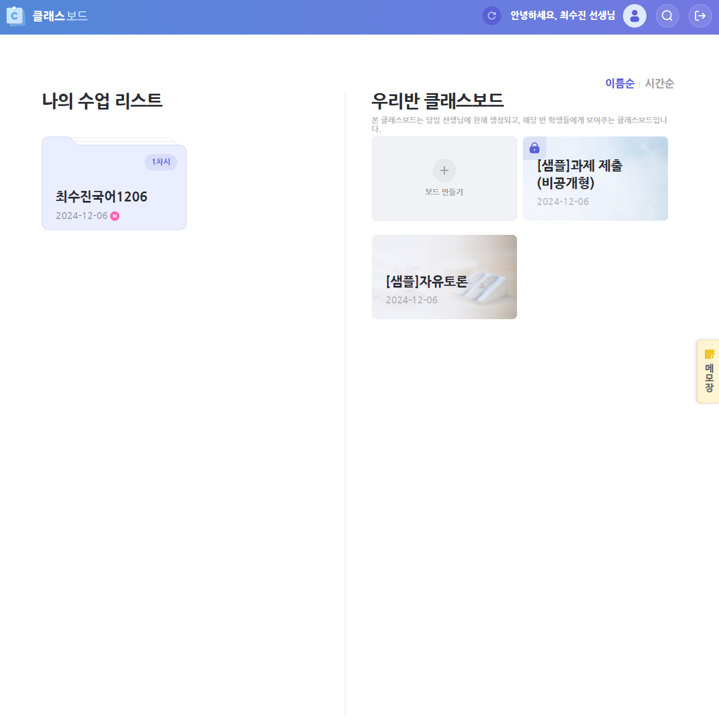Open the [샘플]과제 제출 (비공개형) board
Screen dimensions: 719x728
(595, 179)
